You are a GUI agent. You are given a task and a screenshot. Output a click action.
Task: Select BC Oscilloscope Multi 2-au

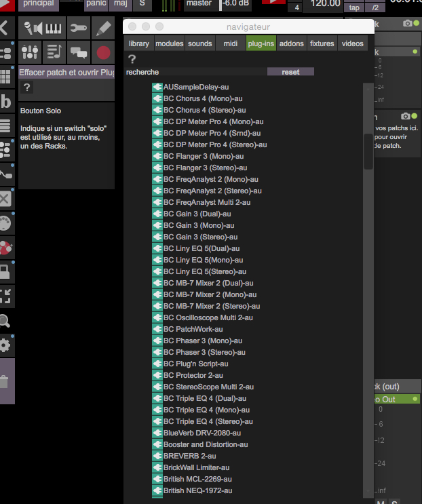click(x=208, y=317)
